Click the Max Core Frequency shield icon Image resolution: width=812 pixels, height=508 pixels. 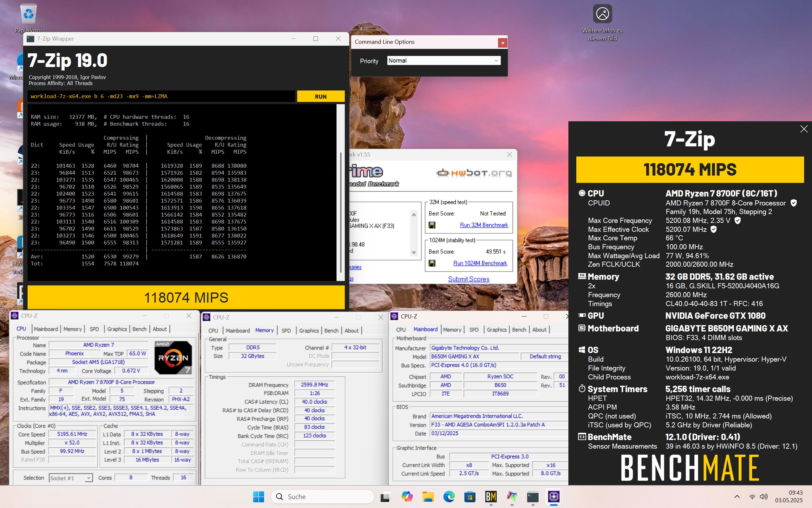(x=737, y=220)
